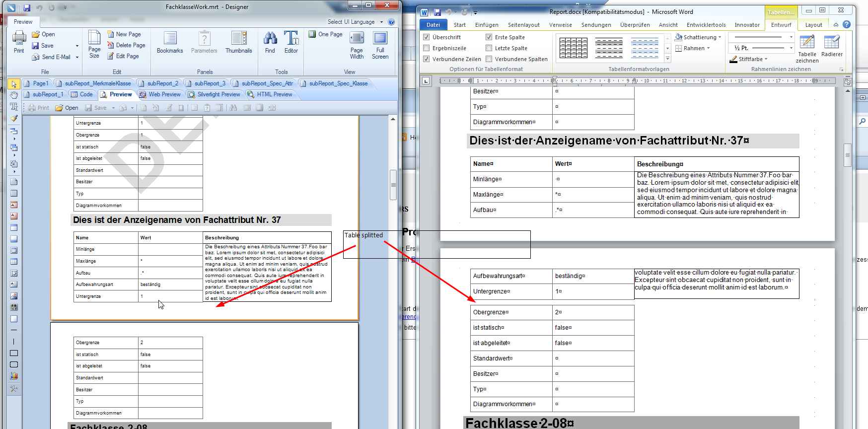Click the Open button in preview toolbar
Image resolution: width=868 pixels, height=429 pixels.
67,108
